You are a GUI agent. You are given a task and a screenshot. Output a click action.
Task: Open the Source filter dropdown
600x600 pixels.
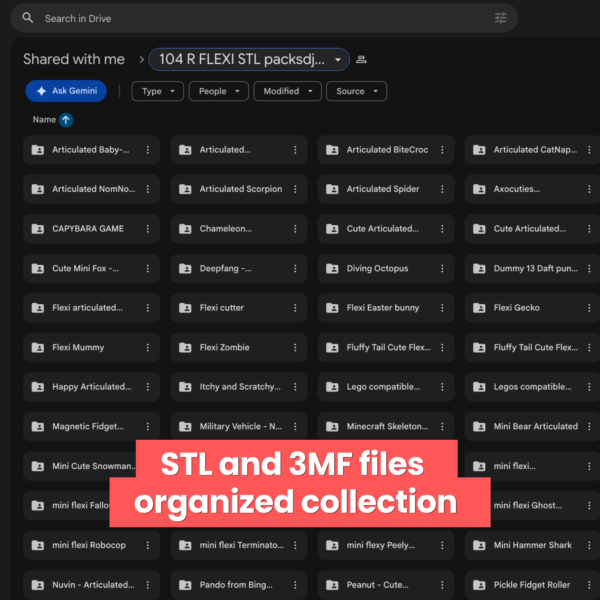point(356,91)
